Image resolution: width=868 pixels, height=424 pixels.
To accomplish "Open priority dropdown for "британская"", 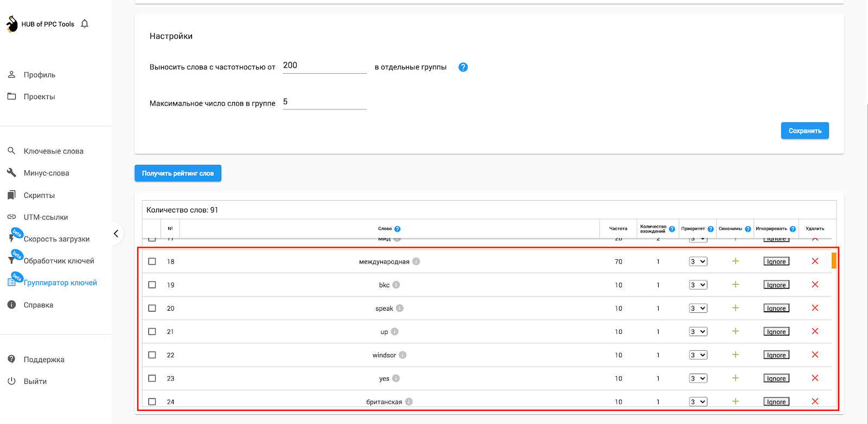I will [698, 402].
